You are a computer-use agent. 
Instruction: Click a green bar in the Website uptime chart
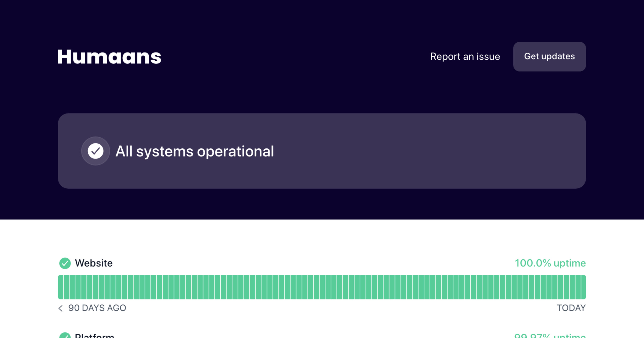pyautogui.click(x=322, y=287)
